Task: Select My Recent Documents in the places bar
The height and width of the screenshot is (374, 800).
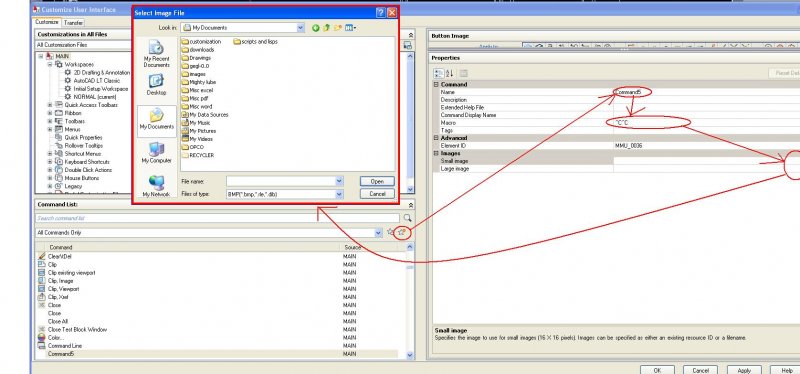Action: [x=157, y=54]
